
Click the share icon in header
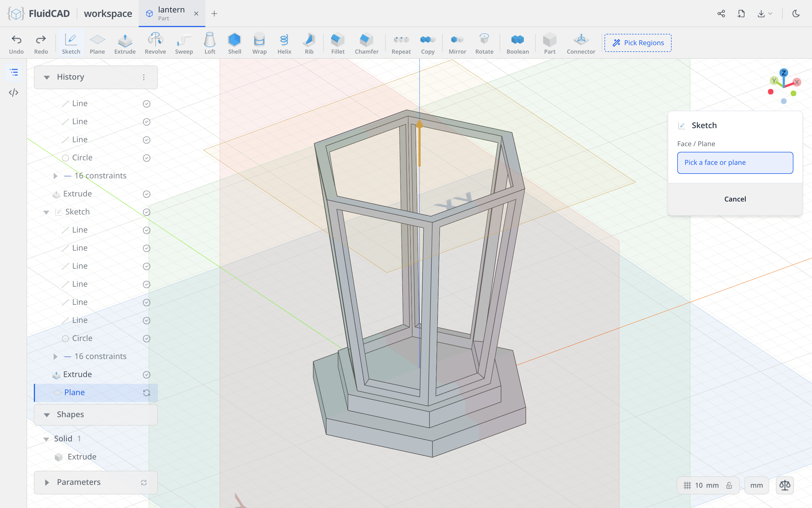(x=721, y=14)
